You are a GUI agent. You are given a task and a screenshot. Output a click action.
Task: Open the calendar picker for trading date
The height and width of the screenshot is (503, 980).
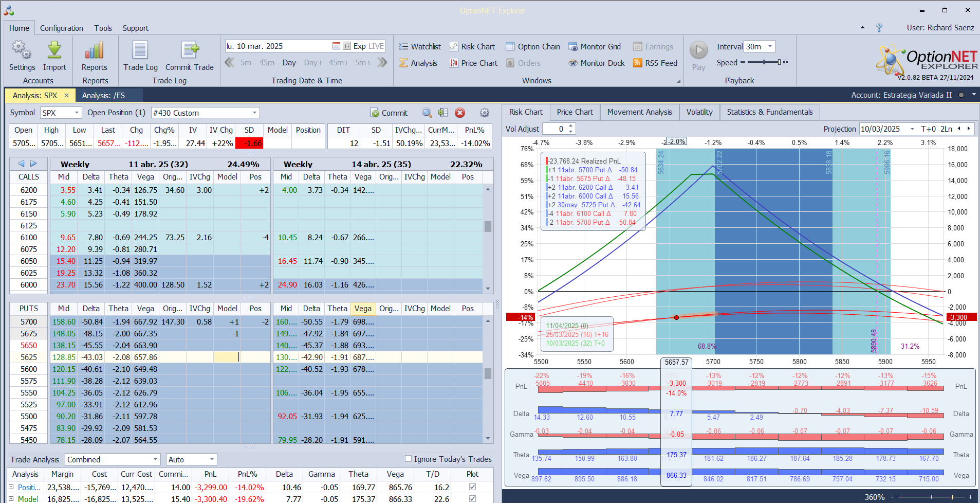[x=336, y=46]
